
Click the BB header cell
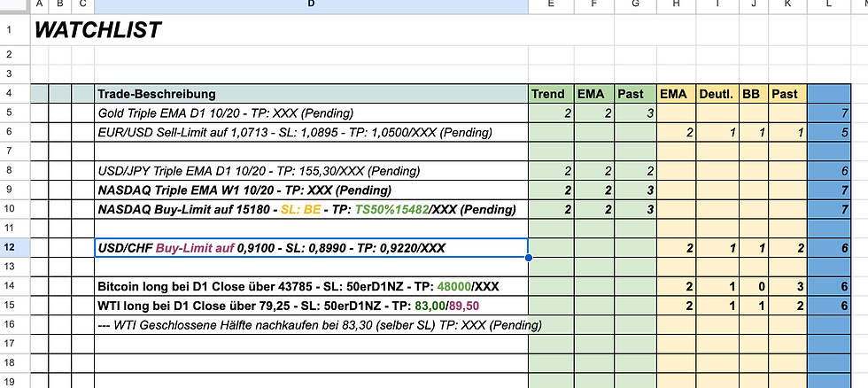click(755, 94)
